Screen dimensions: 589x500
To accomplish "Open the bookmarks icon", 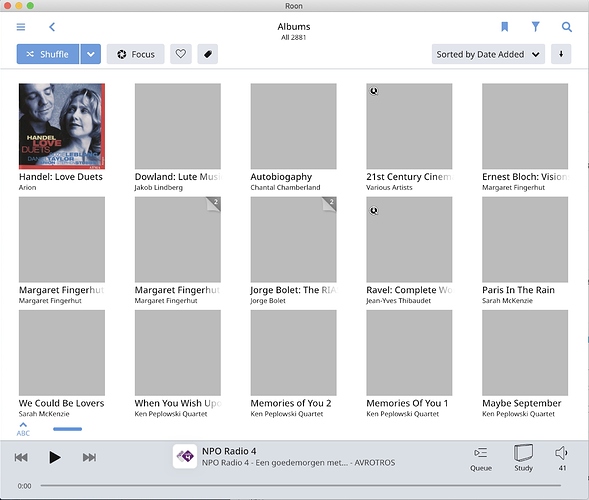I will pyautogui.click(x=504, y=27).
